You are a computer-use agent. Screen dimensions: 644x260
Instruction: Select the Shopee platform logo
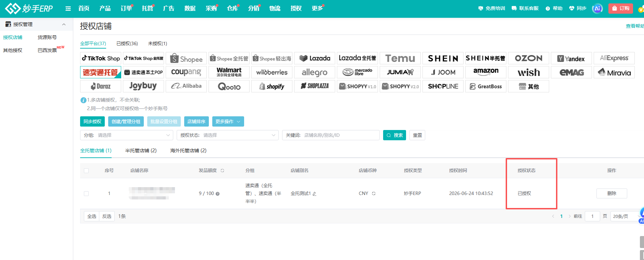point(186,58)
